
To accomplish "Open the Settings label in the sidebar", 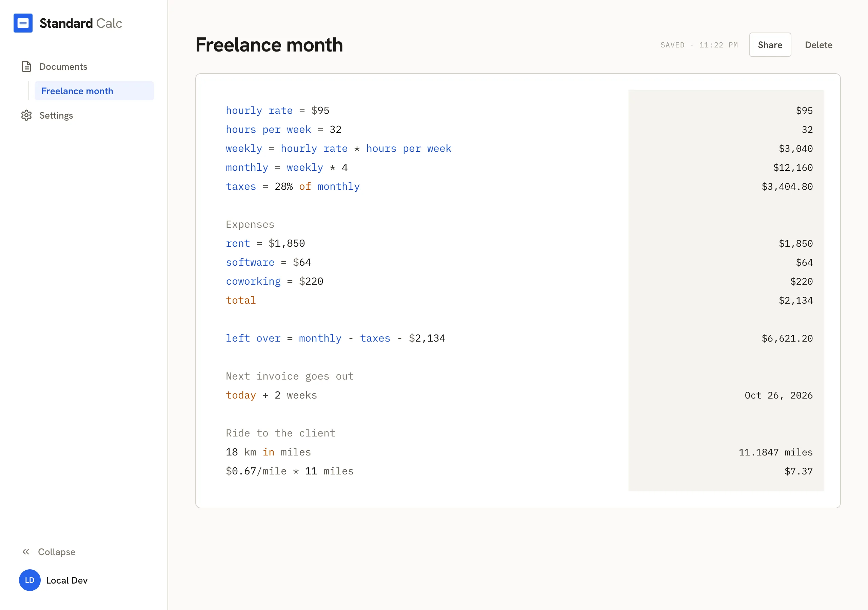I will 56,115.
